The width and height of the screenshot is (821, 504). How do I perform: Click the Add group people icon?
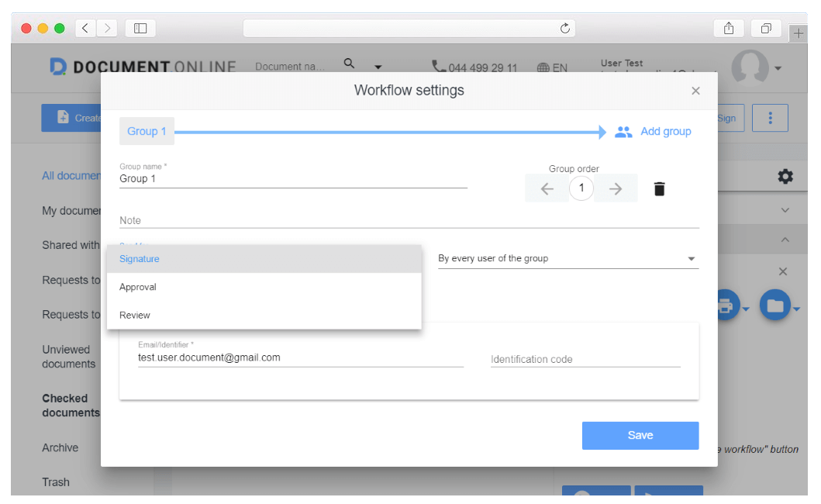pos(623,132)
